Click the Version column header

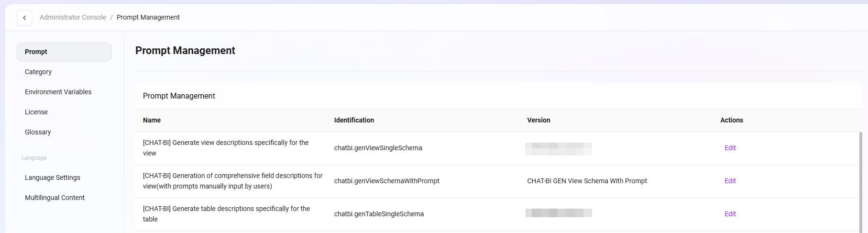(x=538, y=120)
